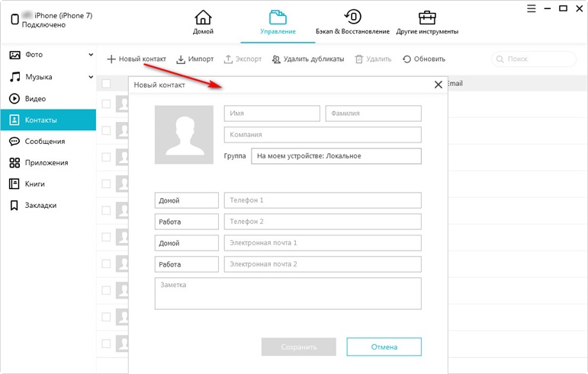Screen dimensions: 588x374
Task: Open Сообщения in the sidebar
Action: (x=48, y=142)
